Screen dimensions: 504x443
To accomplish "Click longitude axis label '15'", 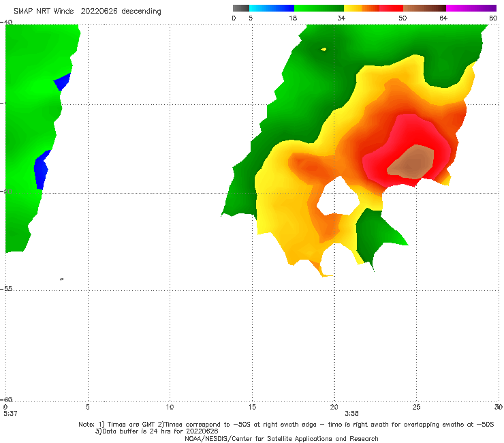I will pos(252,407).
